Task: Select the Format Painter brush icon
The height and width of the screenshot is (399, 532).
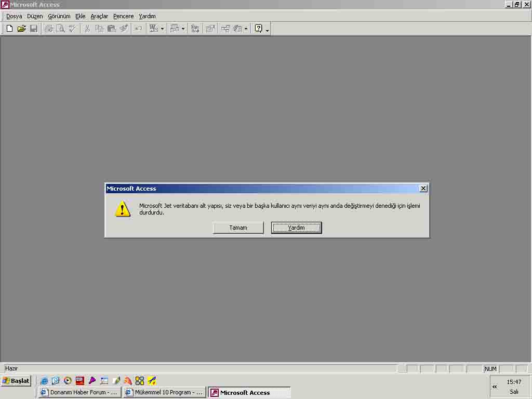Action: (x=124, y=29)
